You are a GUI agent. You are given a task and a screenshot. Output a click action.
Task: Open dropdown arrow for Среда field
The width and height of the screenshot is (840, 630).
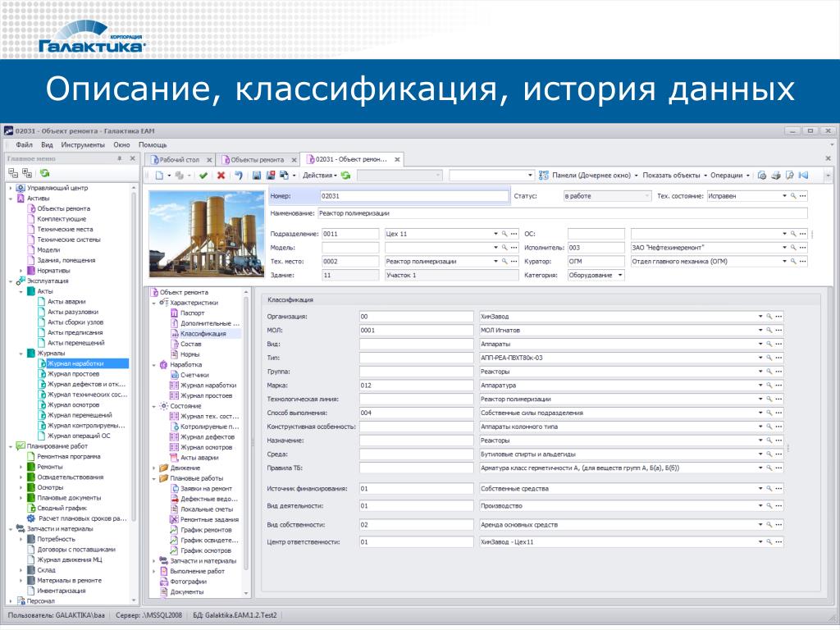[x=760, y=454]
